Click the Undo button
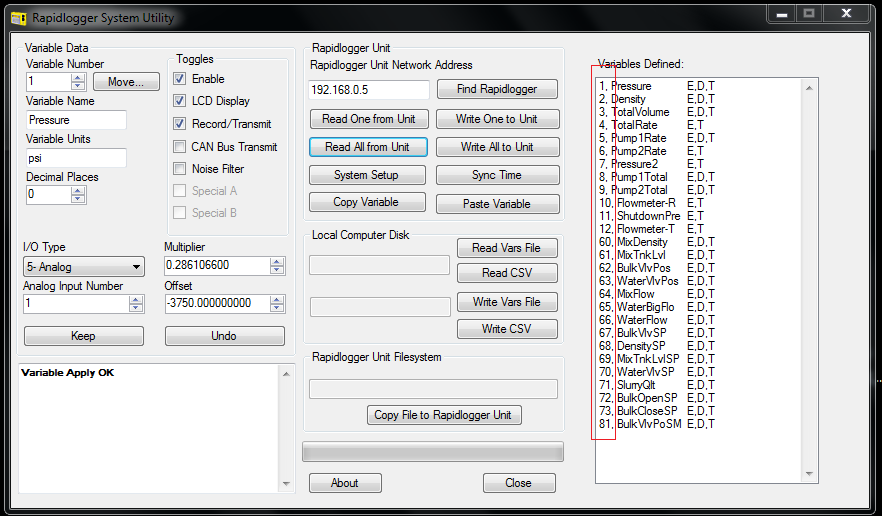This screenshot has width=882, height=516. click(x=224, y=336)
